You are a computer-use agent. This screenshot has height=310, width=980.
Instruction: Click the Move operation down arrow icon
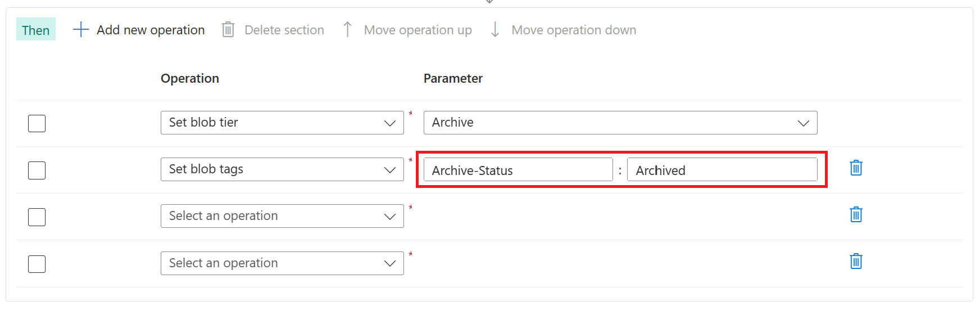pos(495,29)
